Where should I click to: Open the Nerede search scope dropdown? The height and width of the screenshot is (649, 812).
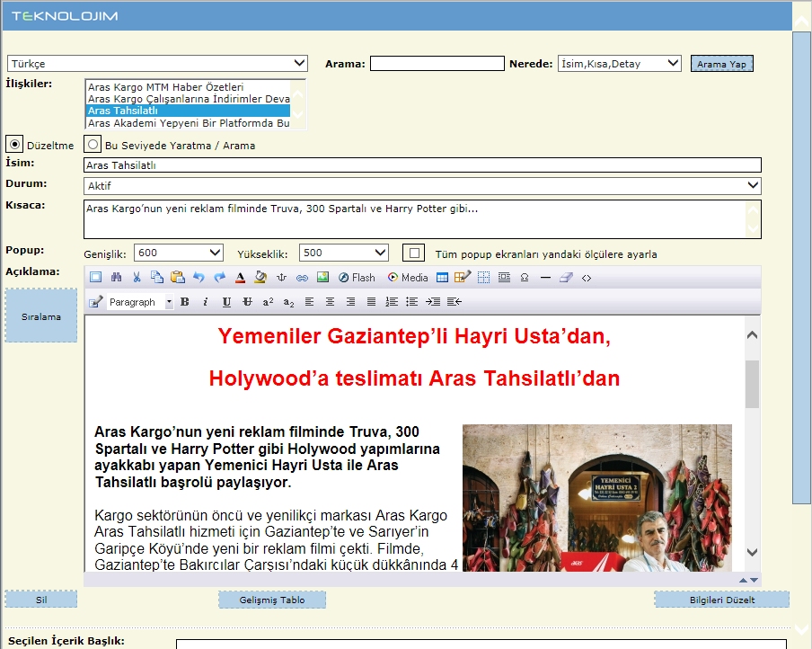(x=620, y=63)
